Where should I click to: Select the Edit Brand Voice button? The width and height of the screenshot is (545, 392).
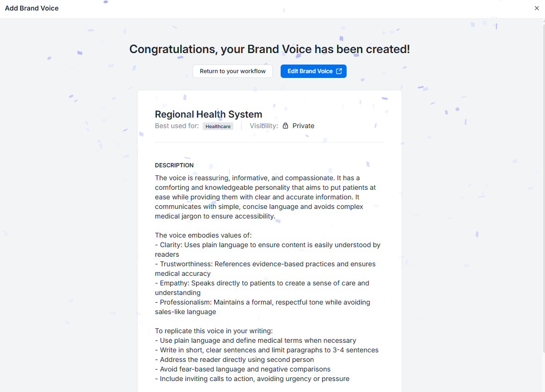pos(314,71)
